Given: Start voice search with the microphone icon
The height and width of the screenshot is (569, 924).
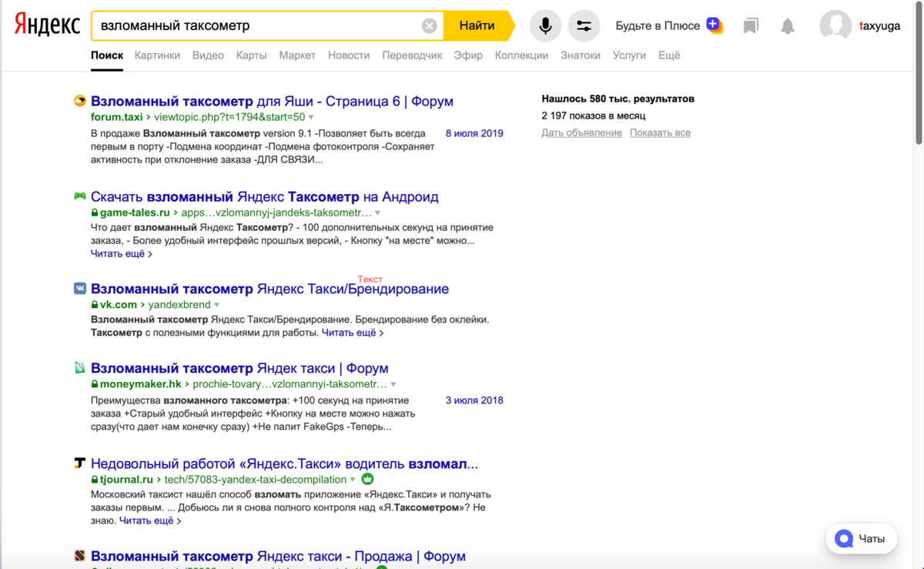Looking at the screenshot, I should 545,26.
